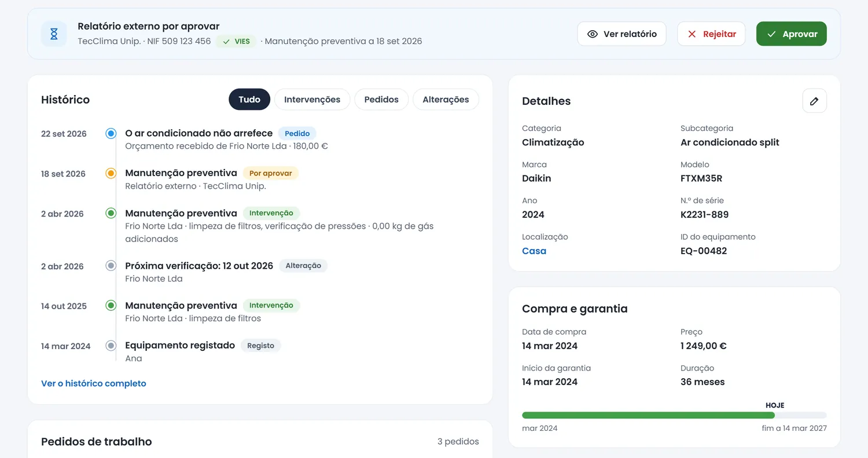
Task: Click the VIES verified badge
Action: click(236, 42)
